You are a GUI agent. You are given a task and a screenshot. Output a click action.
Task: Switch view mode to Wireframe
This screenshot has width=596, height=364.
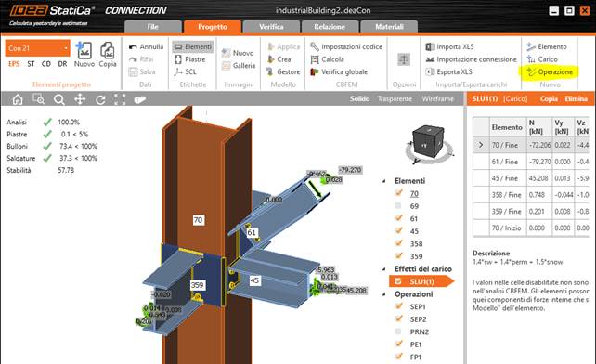click(x=437, y=98)
